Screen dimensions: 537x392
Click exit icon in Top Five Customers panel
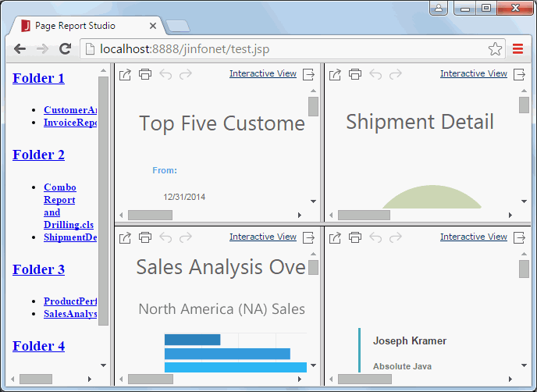308,74
